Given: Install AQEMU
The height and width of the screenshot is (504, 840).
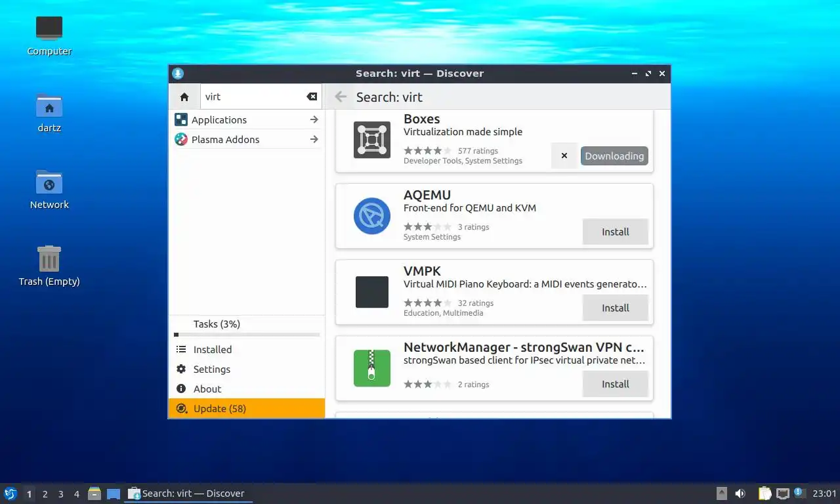Looking at the screenshot, I should [x=616, y=232].
